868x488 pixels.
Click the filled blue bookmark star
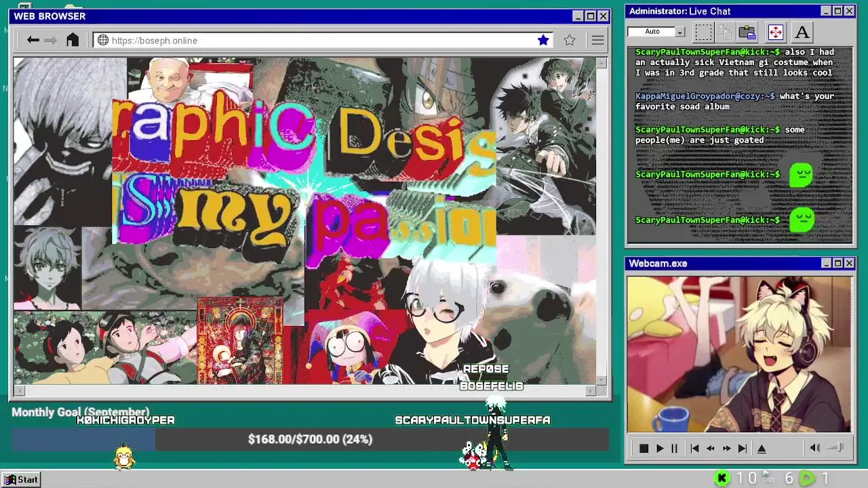pos(543,40)
